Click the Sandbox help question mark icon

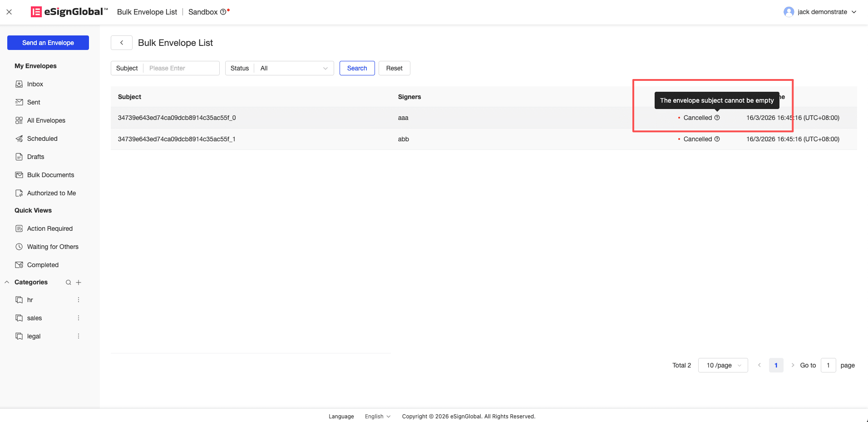[223, 12]
